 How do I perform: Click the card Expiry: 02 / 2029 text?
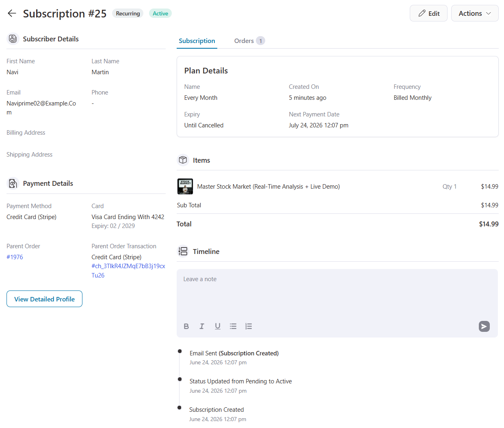113,226
